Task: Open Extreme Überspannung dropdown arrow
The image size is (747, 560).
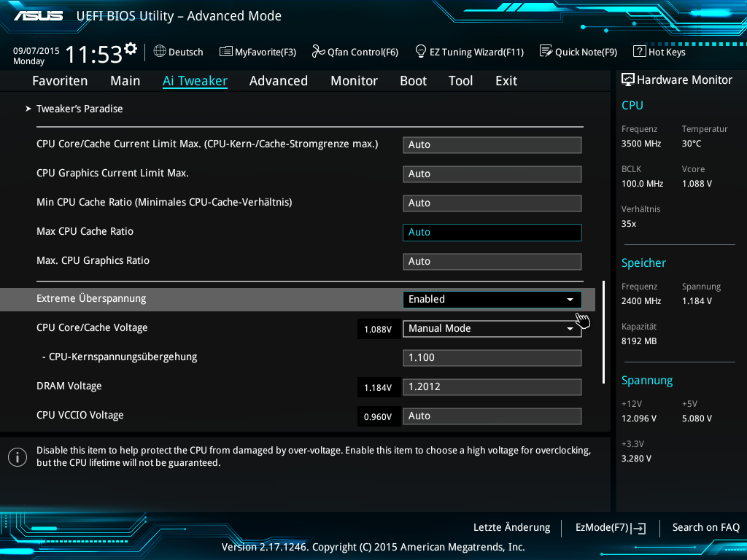Action: (x=570, y=300)
